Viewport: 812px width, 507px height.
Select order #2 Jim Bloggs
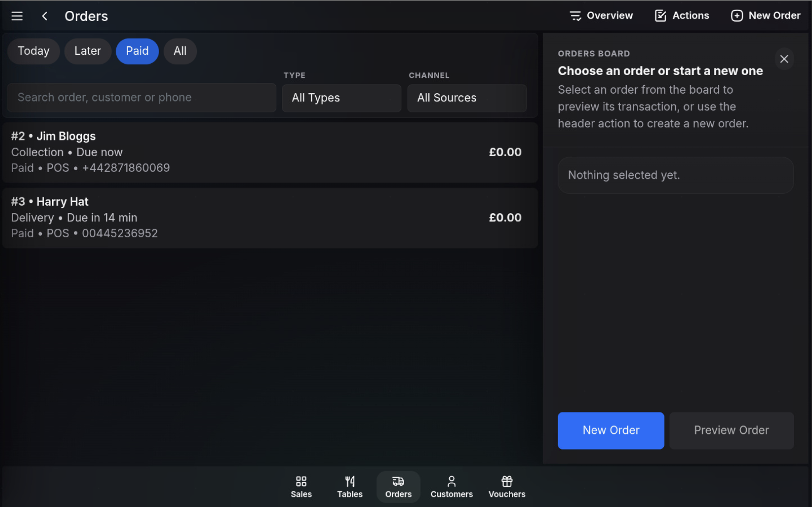[x=270, y=152]
